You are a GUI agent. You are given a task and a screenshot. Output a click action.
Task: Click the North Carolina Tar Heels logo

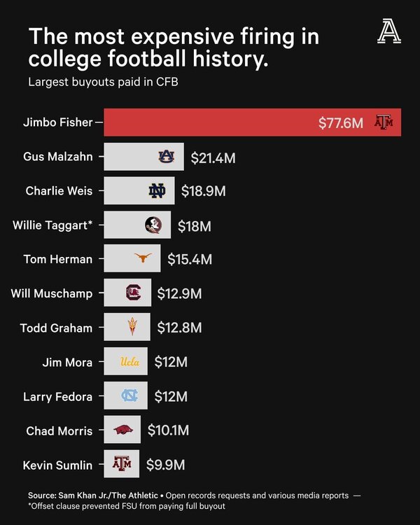(129, 396)
